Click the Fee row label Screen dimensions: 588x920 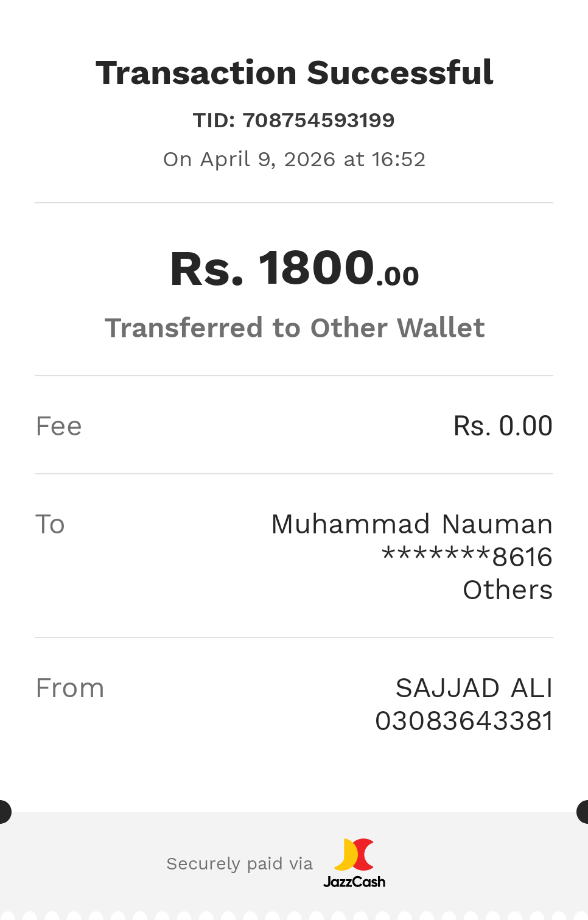pyautogui.click(x=58, y=426)
